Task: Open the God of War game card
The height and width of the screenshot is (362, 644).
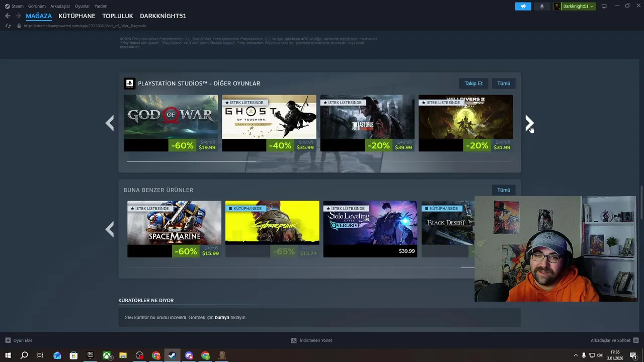Action: [x=171, y=123]
